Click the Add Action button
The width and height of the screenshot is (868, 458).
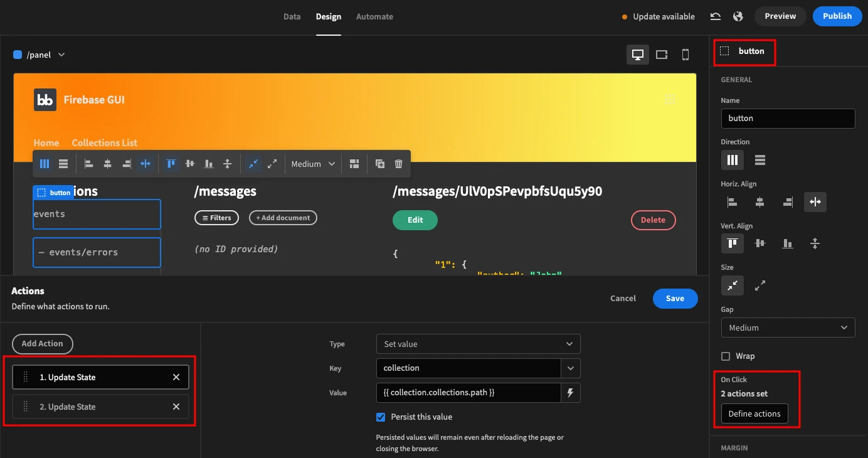click(43, 344)
